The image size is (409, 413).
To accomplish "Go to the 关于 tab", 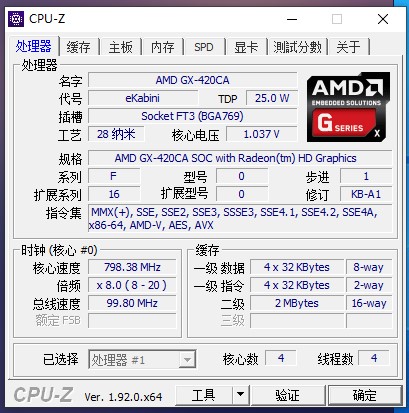I will [x=349, y=47].
